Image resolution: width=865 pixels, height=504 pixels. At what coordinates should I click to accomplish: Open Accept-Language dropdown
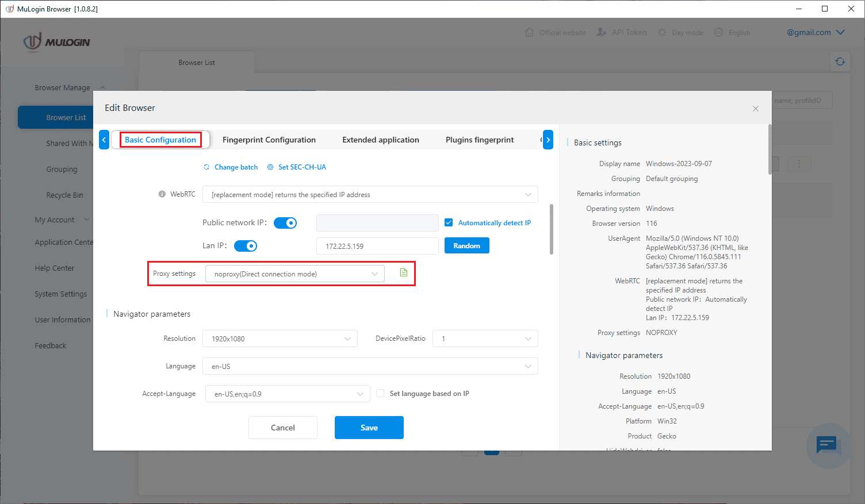[288, 394]
